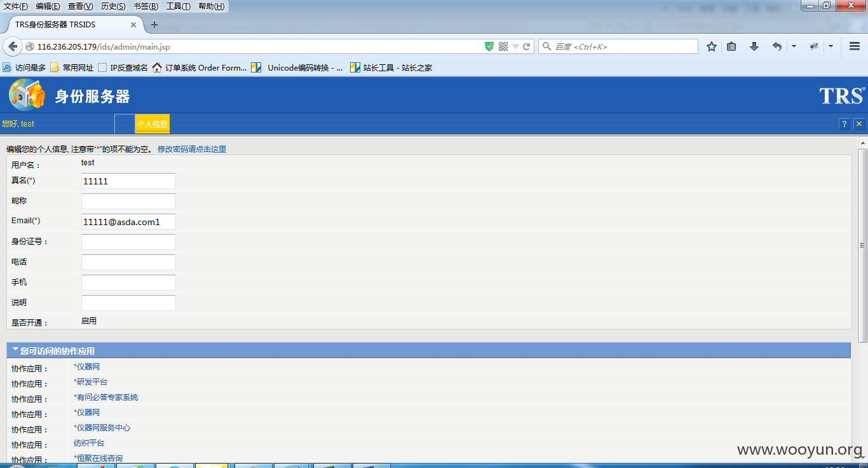
Task: Open the *恒聚在线咨询 link
Action: coord(98,458)
